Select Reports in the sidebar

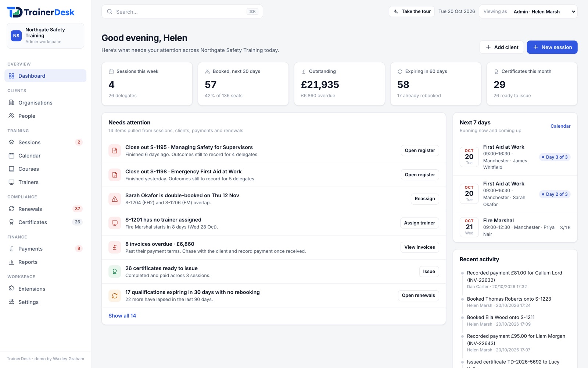click(45, 262)
